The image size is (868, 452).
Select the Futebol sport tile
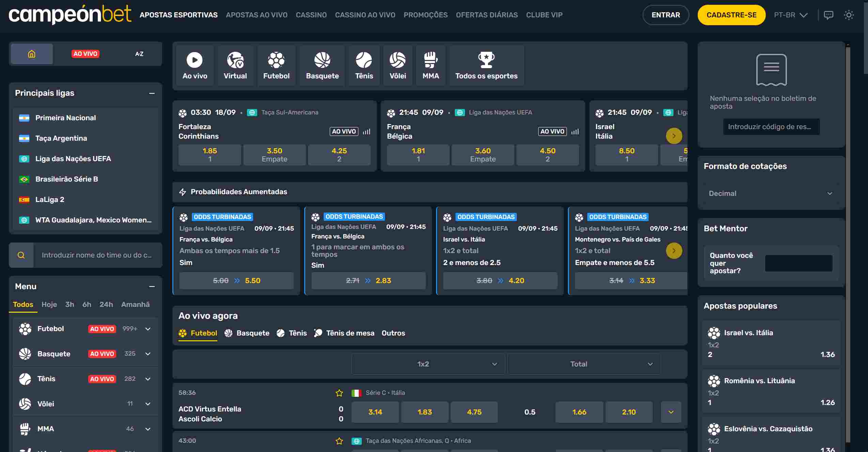[276, 66]
